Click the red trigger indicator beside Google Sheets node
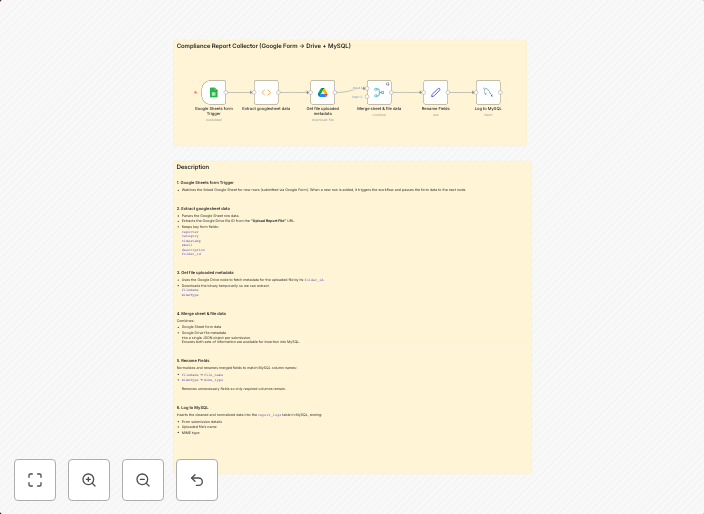Screen dimensions: 704x514 tap(195, 92)
